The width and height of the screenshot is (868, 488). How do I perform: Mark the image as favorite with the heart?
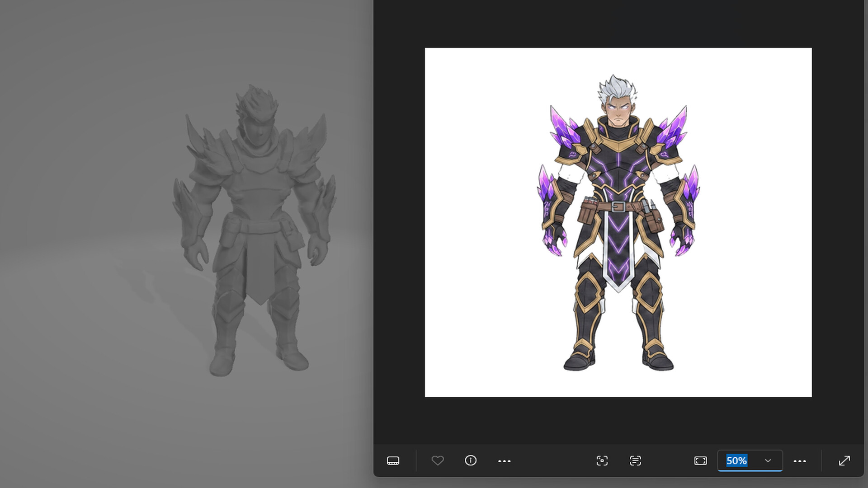438,460
